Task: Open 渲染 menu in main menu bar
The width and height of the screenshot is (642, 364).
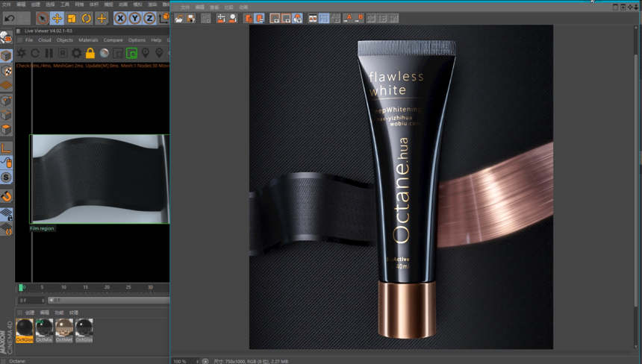Action: (x=152, y=4)
